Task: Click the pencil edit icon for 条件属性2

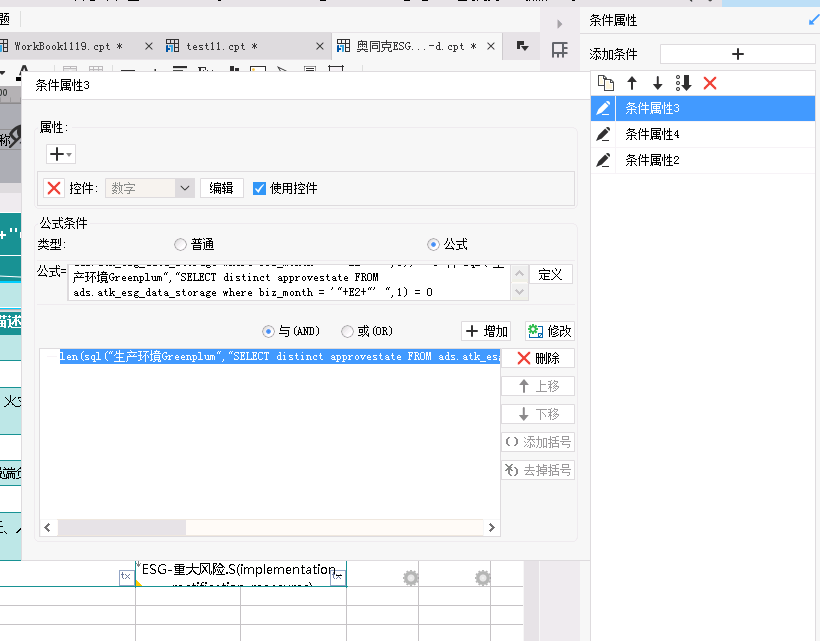Action: click(x=603, y=160)
